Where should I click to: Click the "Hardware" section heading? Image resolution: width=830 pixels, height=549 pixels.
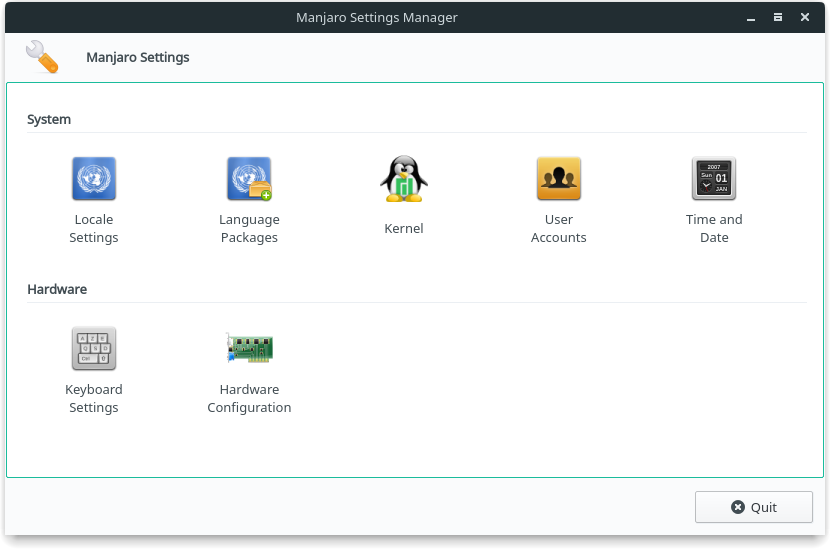click(x=57, y=289)
